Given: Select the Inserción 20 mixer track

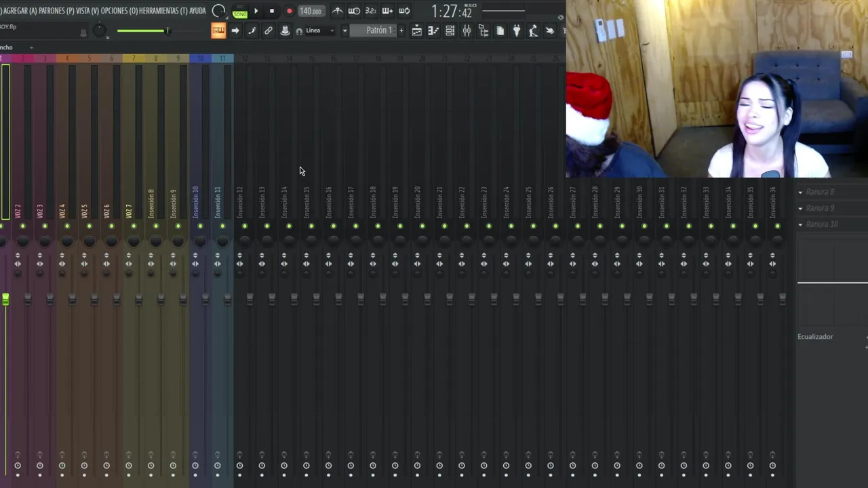Looking at the screenshot, I should pyautogui.click(x=417, y=201).
